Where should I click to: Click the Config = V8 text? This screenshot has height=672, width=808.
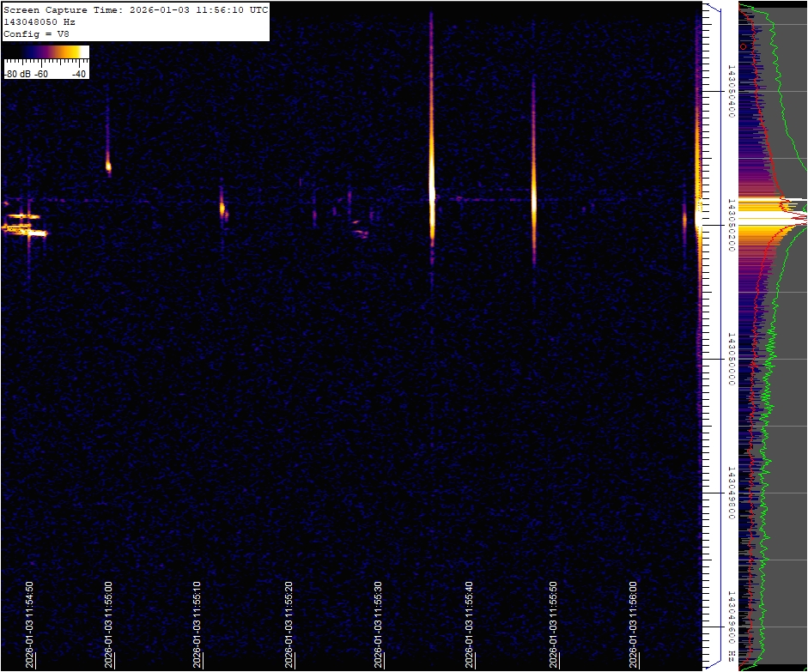coord(36,33)
